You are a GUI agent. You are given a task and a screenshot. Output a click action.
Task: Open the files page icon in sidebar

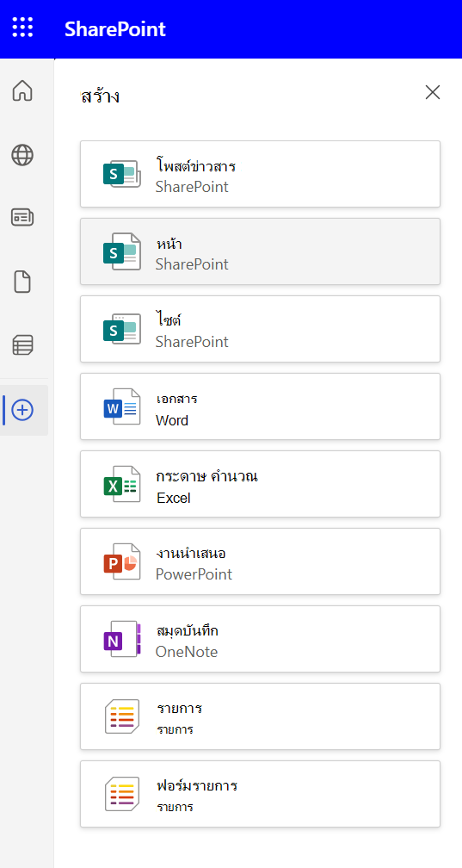[22, 282]
